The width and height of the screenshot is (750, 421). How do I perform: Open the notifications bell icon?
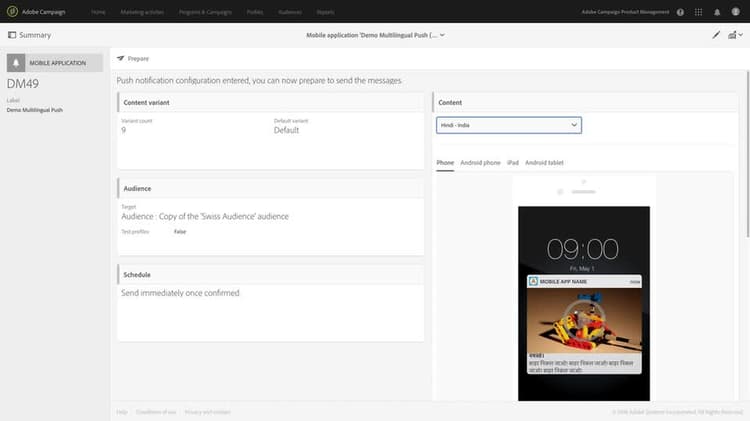717,12
